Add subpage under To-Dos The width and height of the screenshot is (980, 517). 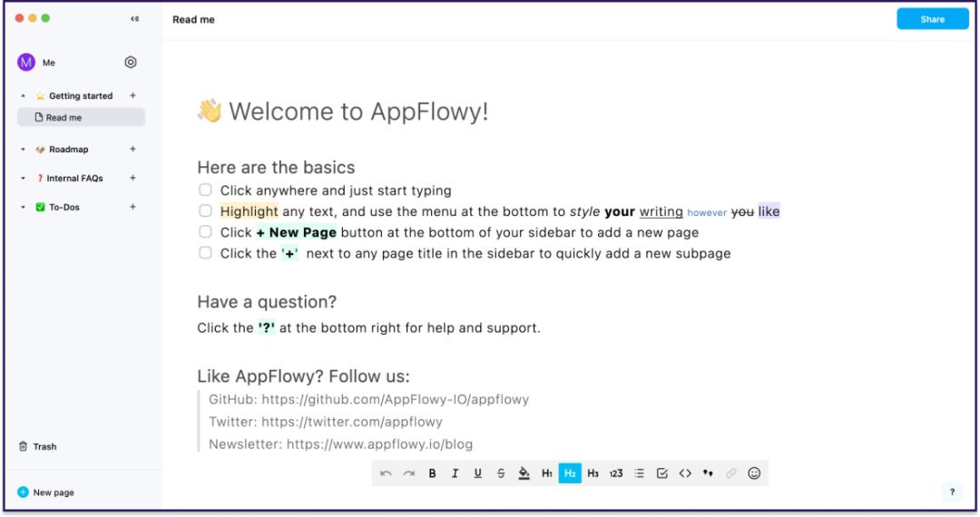132,207
